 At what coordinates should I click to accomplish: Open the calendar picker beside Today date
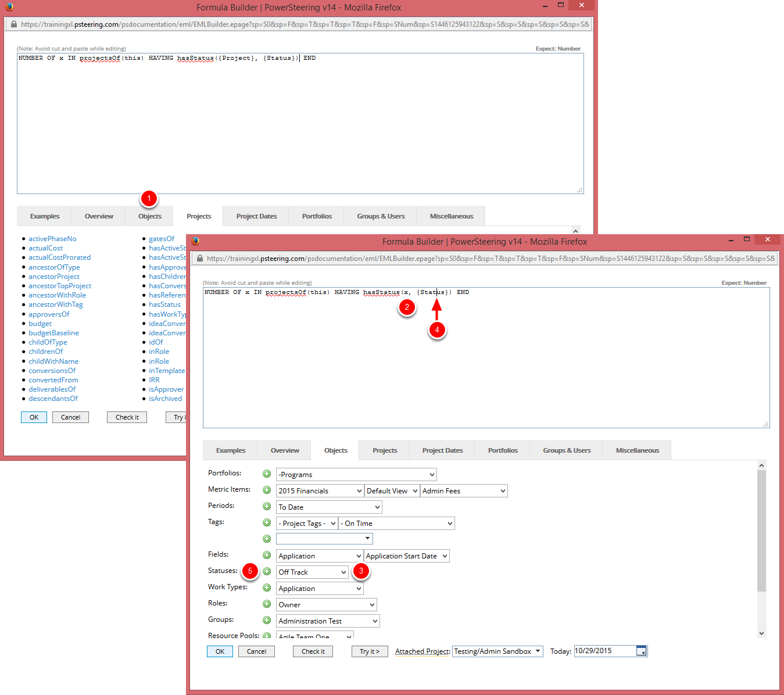(641, 651)
